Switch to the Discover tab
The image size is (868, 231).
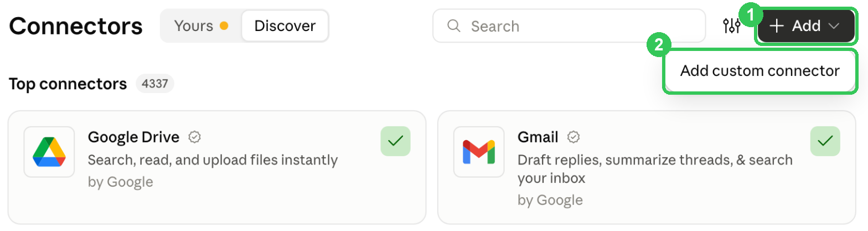(285, 25)
